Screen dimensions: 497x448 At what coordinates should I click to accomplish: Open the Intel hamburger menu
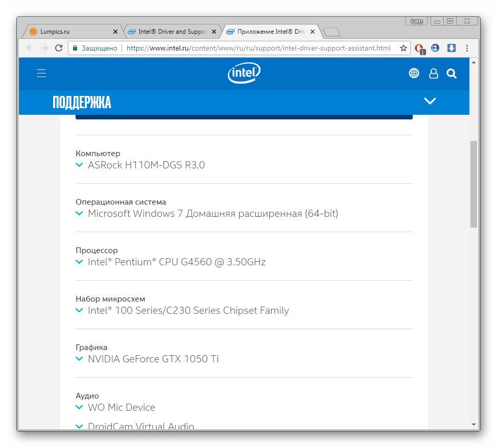tap(41, 73)
